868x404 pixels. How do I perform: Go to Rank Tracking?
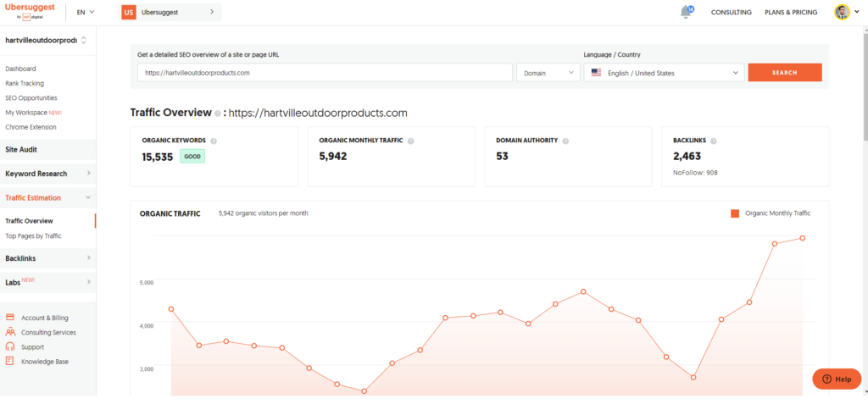tap(25, 83)
